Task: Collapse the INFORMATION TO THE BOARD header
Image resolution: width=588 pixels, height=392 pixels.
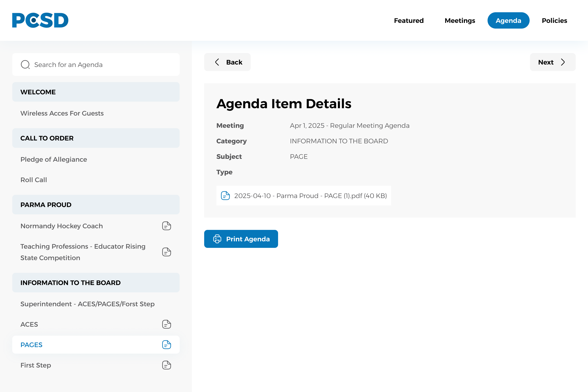Action: coord(96,283)
